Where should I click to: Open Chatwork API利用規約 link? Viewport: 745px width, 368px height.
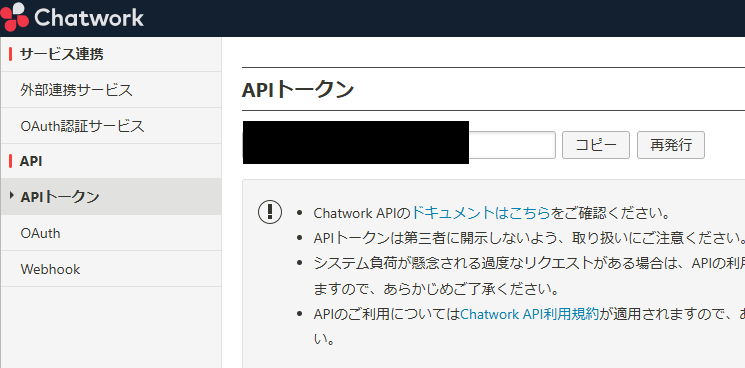pos(530,314)
